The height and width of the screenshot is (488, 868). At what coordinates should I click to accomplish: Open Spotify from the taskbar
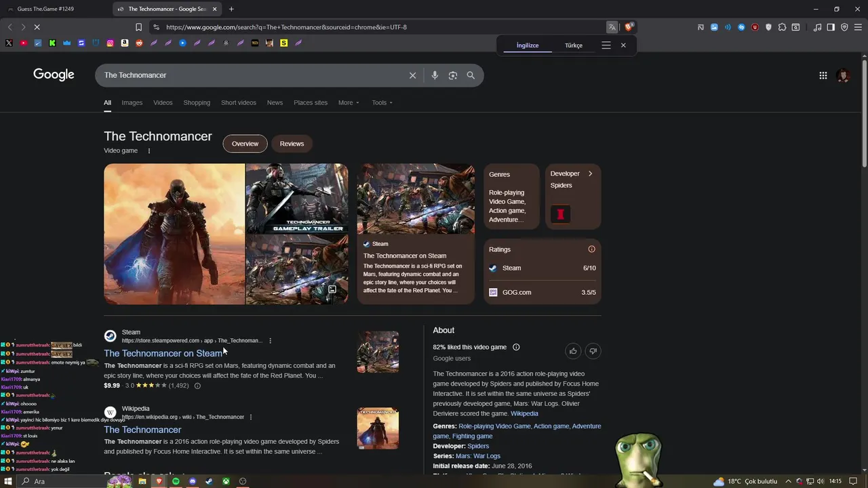[176, 481]
